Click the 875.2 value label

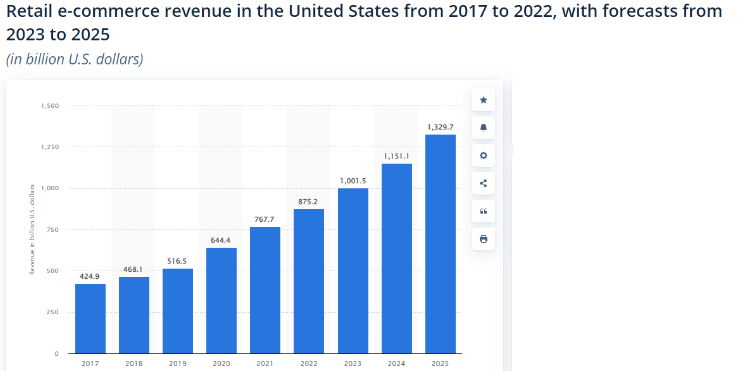[x=308, y=202]
